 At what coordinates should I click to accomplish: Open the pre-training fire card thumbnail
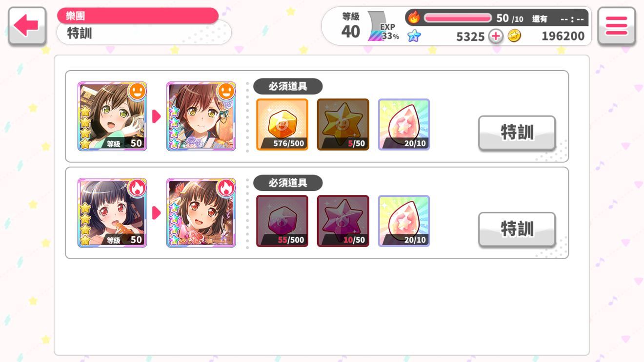pyautogui.click(x=112, y=212)
